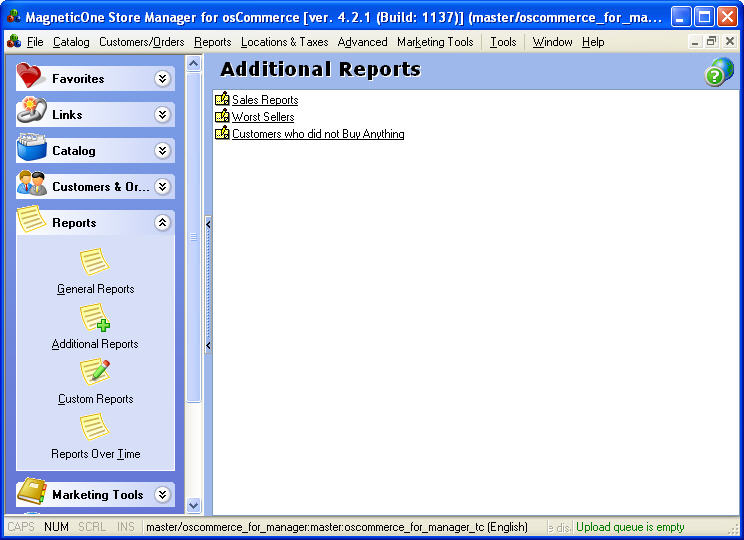Click the Catalog blue folder icon

(31, 148)
